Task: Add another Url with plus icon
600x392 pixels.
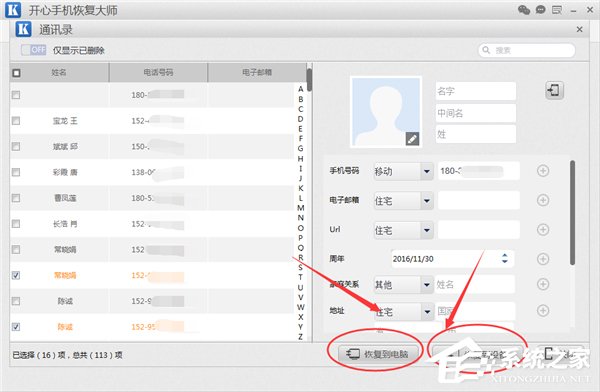Action: pos(543,230)
